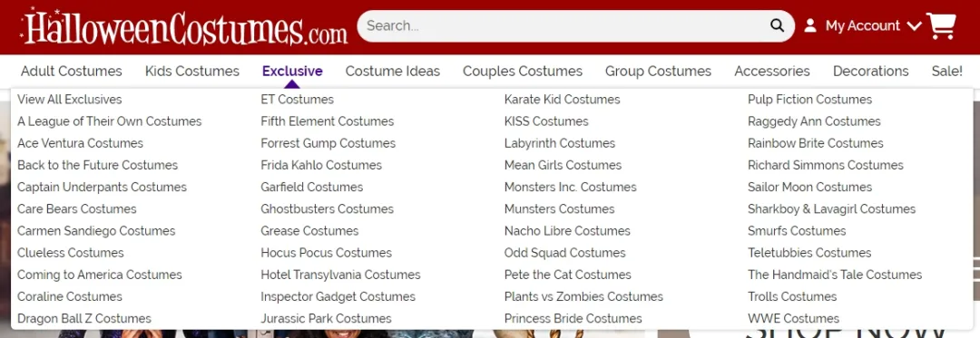
Task: Open Mean Girls Costumes
Action: click(x=563, y=165)
